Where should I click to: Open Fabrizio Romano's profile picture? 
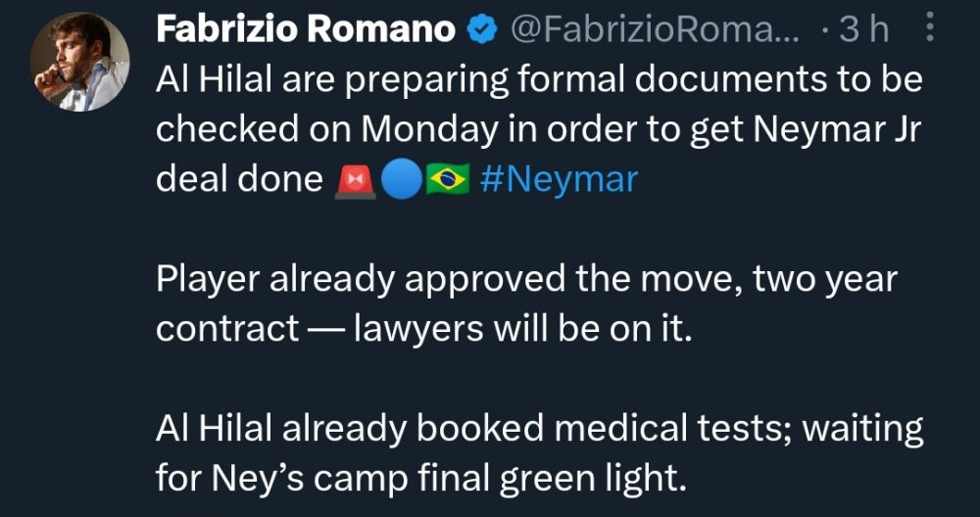(x=79, y=62)
